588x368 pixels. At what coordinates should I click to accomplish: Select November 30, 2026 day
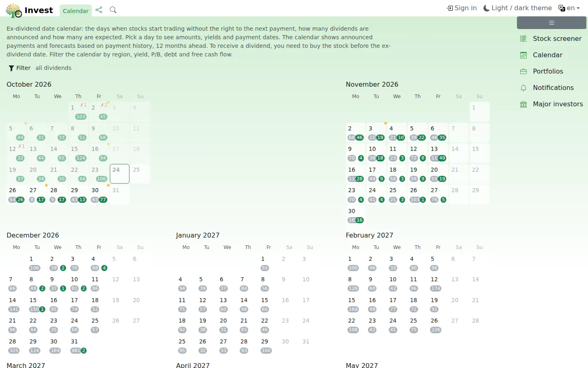(x=355, y=215)
